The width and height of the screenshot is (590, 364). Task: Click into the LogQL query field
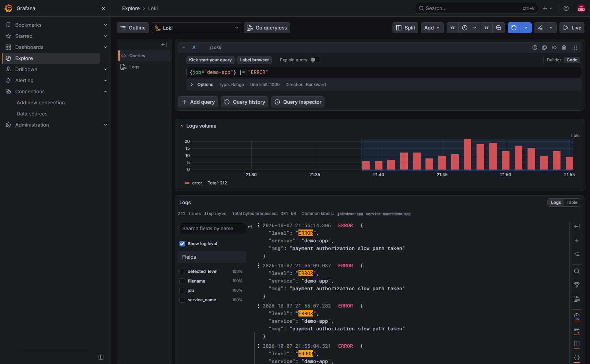coord(383,72)
